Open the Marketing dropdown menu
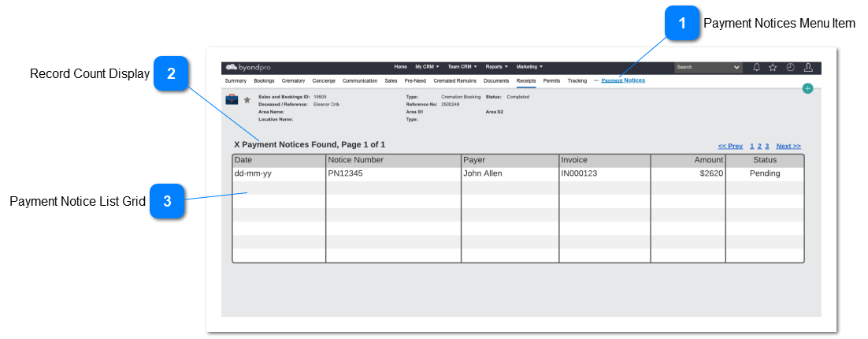Viewport: 868px width, 339px height. point(529,67)
